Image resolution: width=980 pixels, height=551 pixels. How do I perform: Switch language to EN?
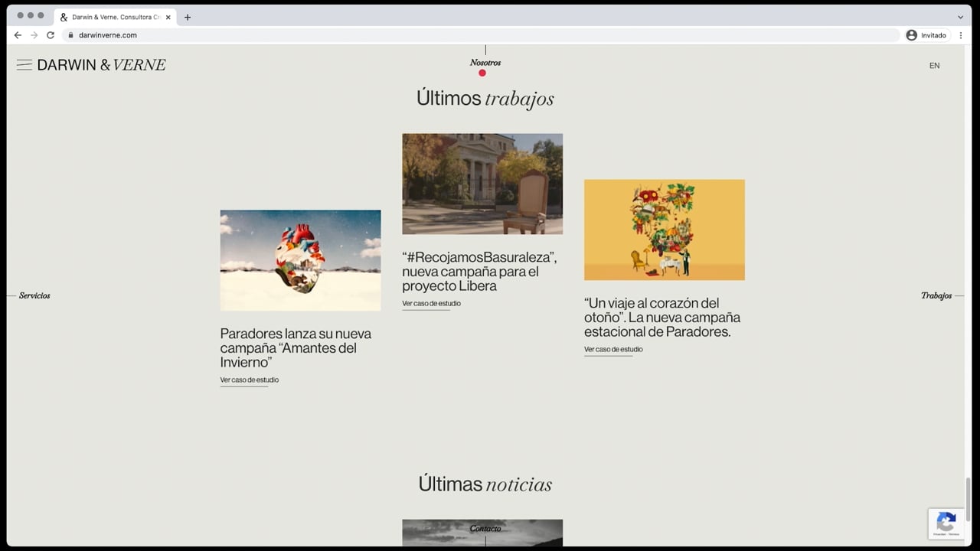pyautogui.click(x=934, y=66)
